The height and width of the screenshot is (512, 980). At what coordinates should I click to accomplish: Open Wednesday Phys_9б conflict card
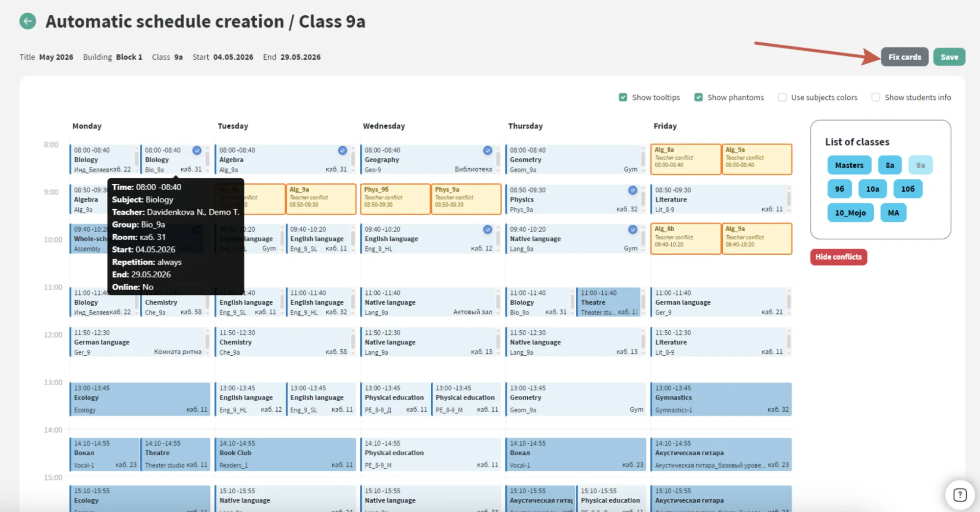point(395,199)
